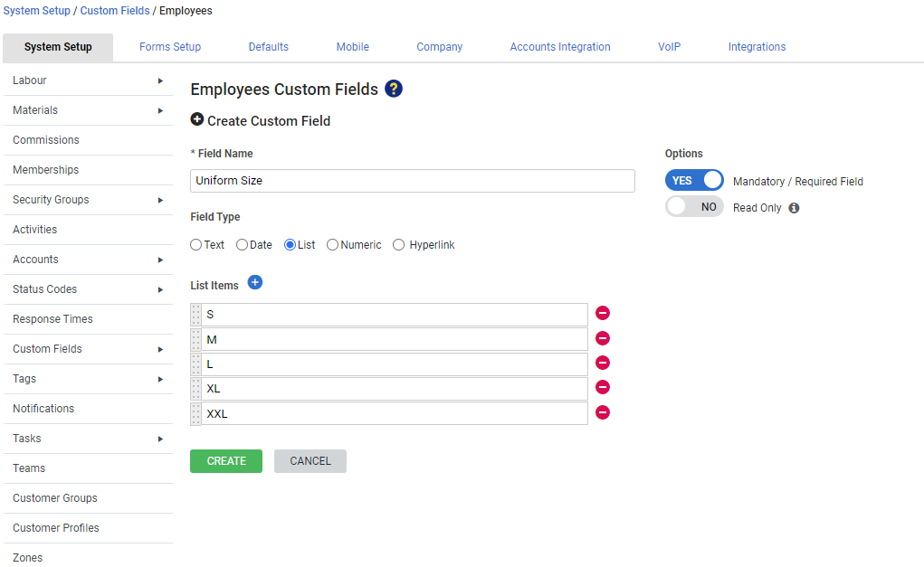Remove the XXL list item
Viewport: 924px width, 567px height.
click(602, 412)
